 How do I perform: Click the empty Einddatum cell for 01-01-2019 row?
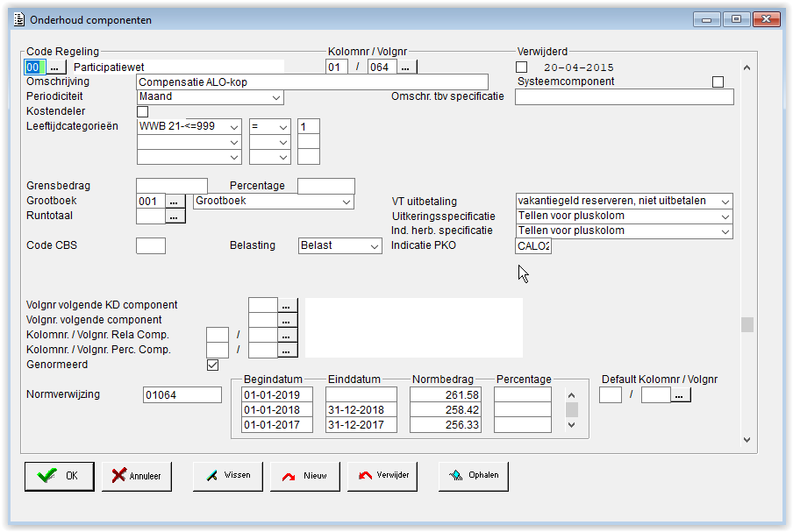point(361,395)
